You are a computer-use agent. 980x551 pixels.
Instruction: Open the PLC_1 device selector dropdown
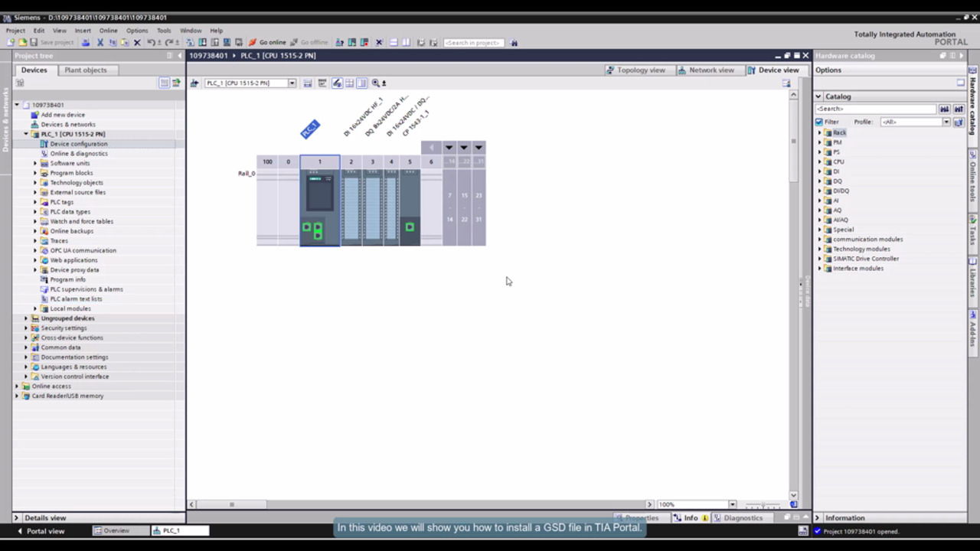coord(292,83)
